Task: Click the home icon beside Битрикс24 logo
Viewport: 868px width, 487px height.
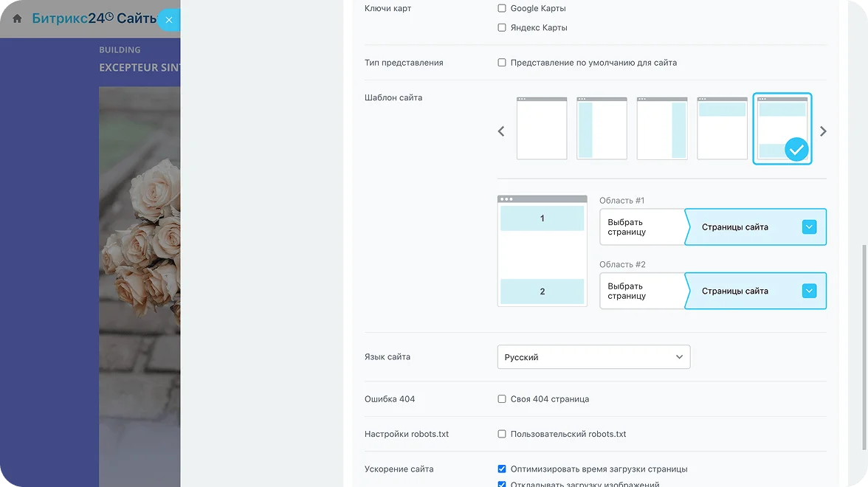Action: pyautogui.click(x=17, y=18)
